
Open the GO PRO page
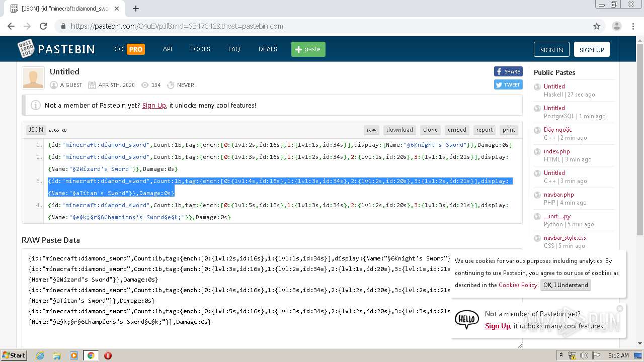129,49
